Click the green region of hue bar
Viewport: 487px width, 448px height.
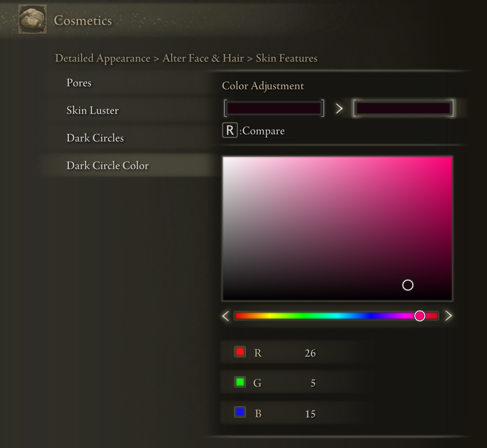point(304,316)
